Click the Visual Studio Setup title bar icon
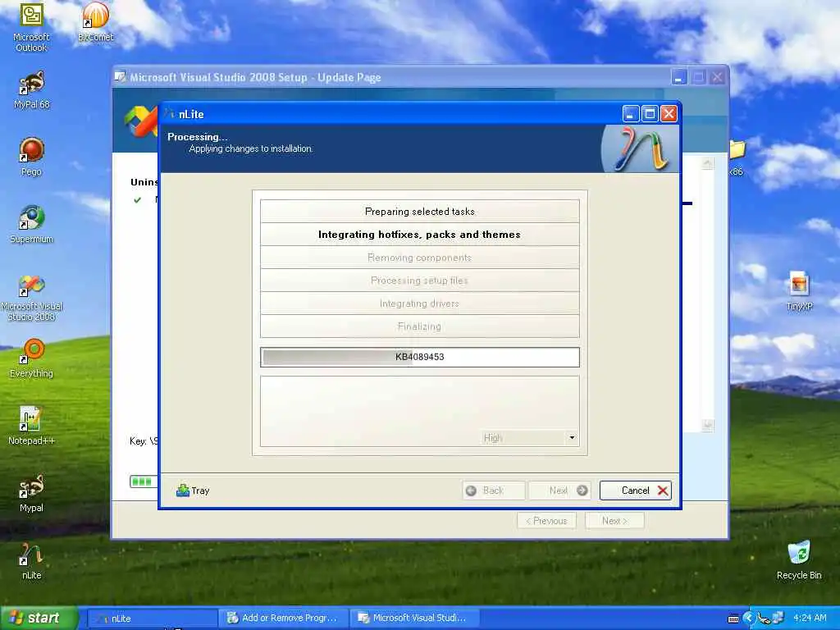Screen dimensions: 840x630 121,77
